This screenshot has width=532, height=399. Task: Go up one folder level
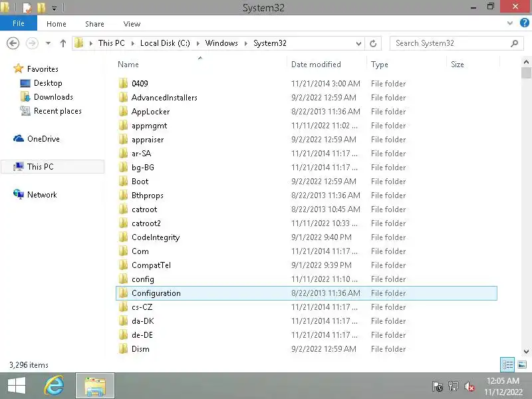63,43
